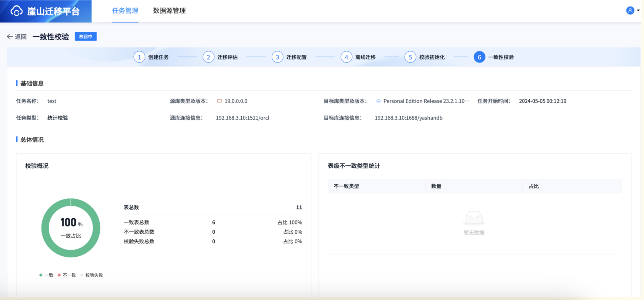Click the 校验中 status badge
Screen dimensions: 644x300
[86, 37]
